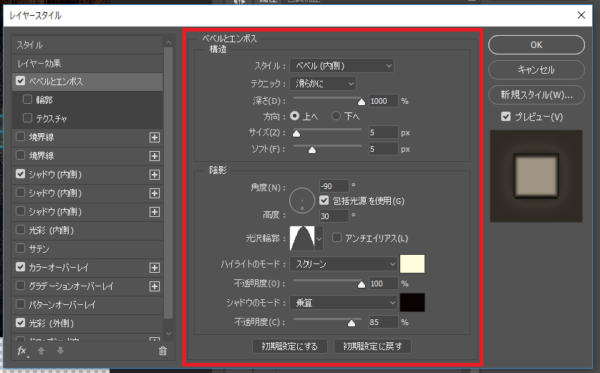Click the OK button

click(x=536, y=45)
